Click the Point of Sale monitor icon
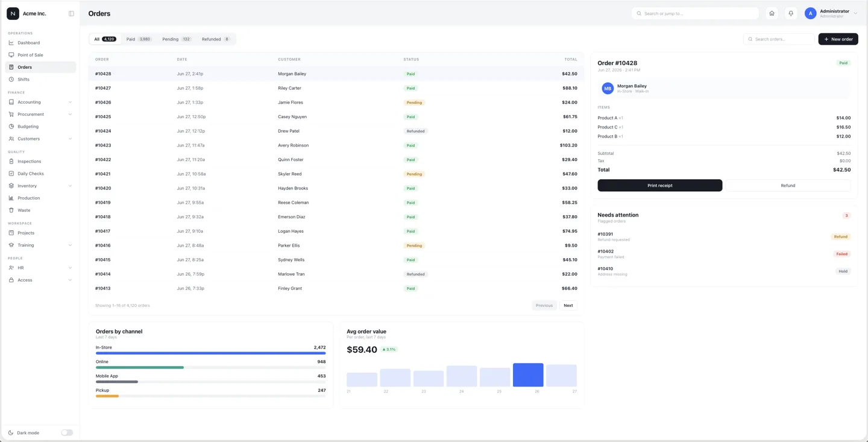This screenshot has height=442, width=868. [x=11, y=55]
